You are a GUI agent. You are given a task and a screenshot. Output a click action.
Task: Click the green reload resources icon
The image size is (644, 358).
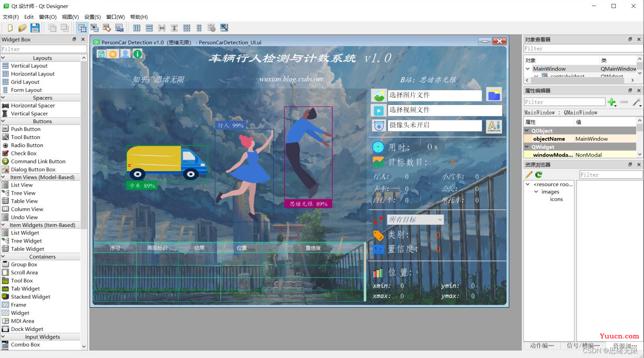coord(538,175)
